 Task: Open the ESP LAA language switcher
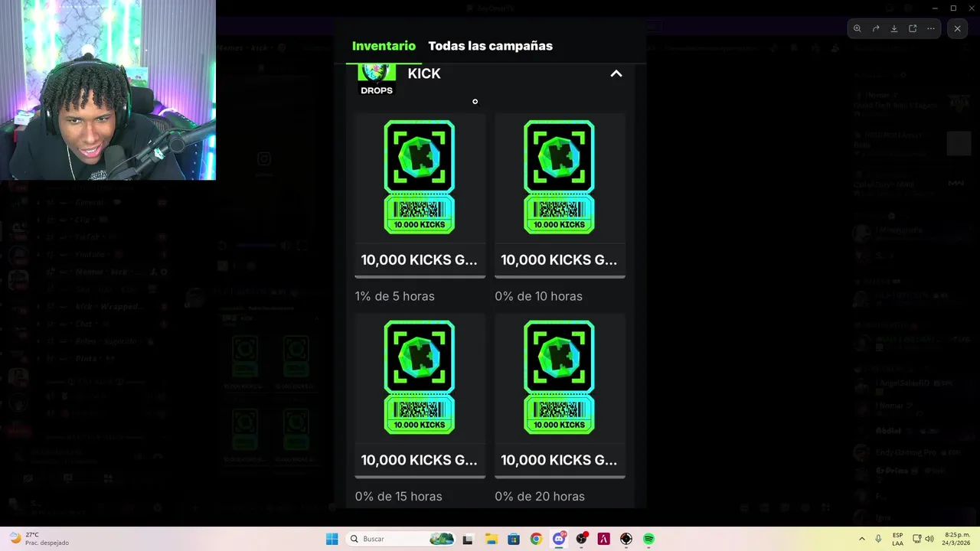(897, 539)
